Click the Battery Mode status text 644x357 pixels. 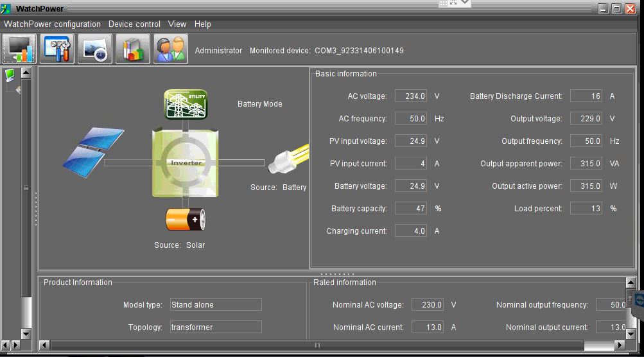pos(260,104)
